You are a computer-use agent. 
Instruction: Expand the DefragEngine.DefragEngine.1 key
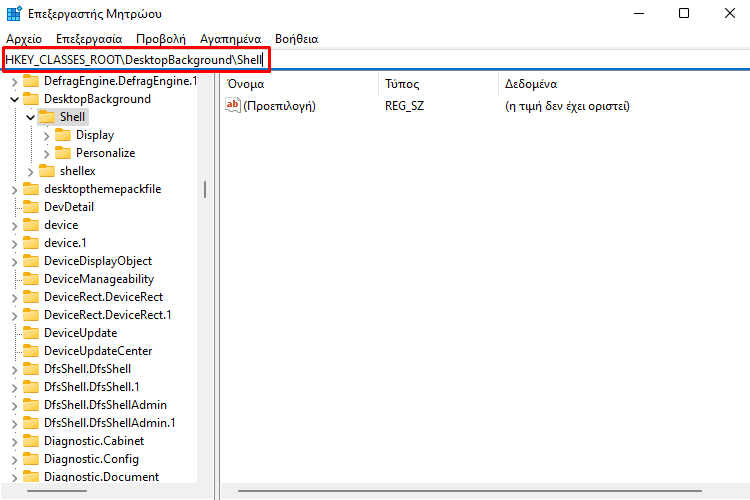coord(14,82)
